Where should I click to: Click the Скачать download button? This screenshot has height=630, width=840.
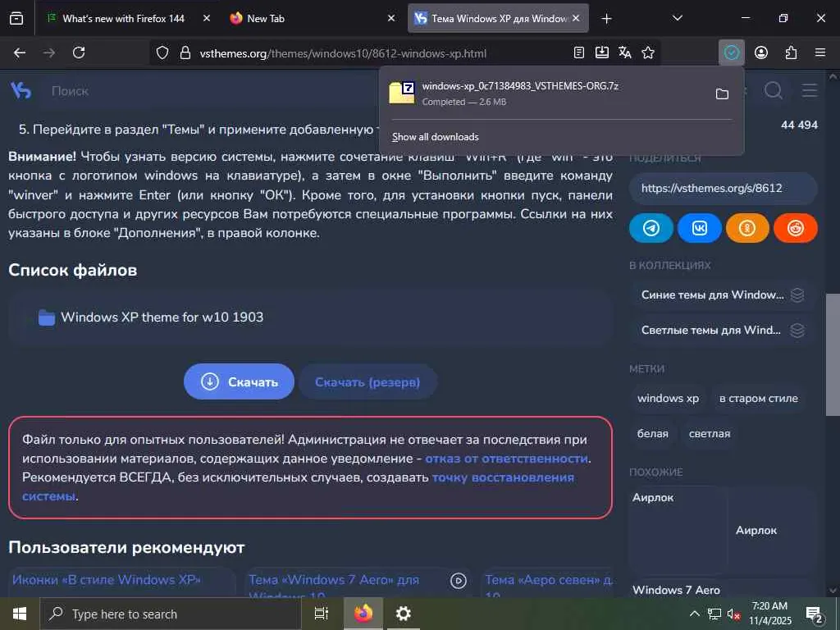tap(239, 381)
